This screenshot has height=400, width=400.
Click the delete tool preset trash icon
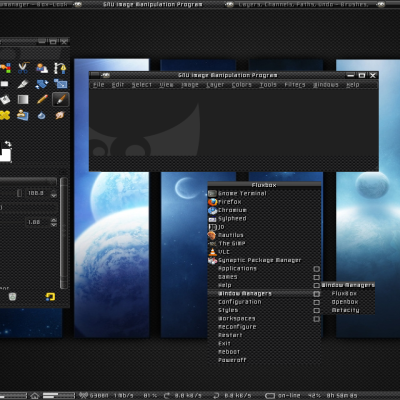pyautogui.click(x=12, y=296)
